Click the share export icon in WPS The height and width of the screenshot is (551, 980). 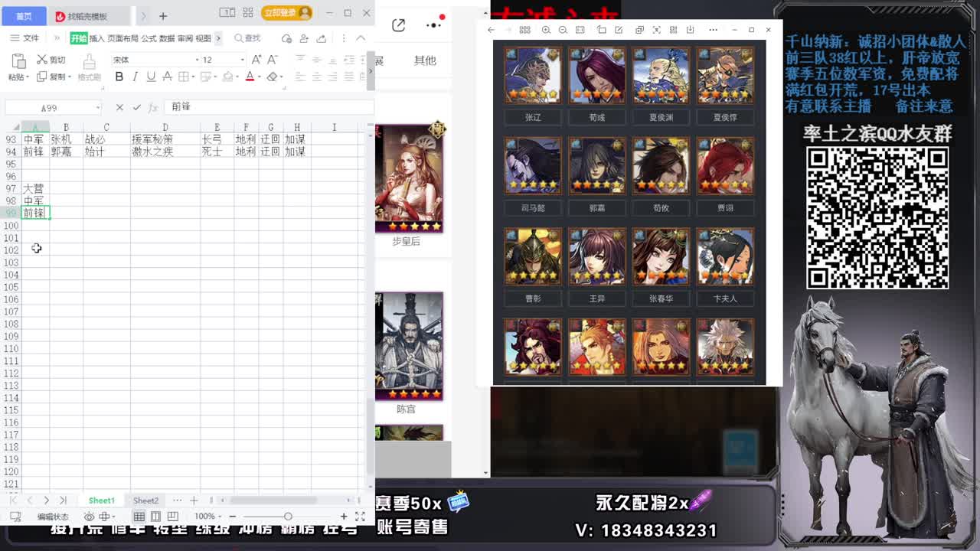322,38
